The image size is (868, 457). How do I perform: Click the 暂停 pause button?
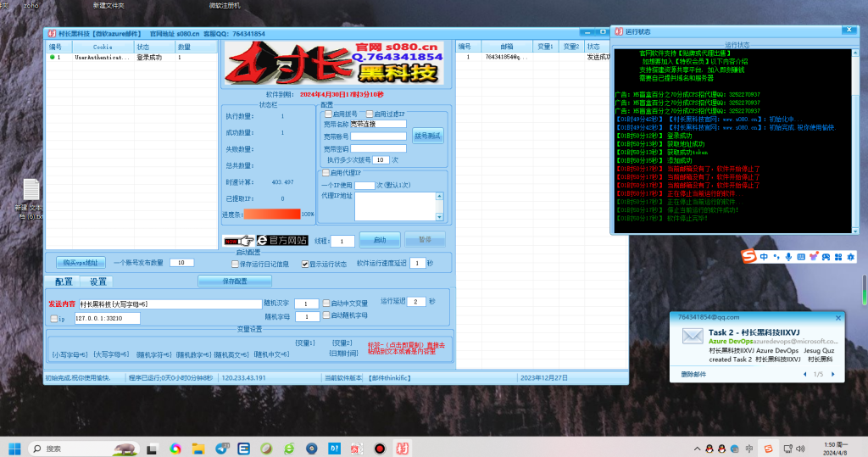coord(426,240)
